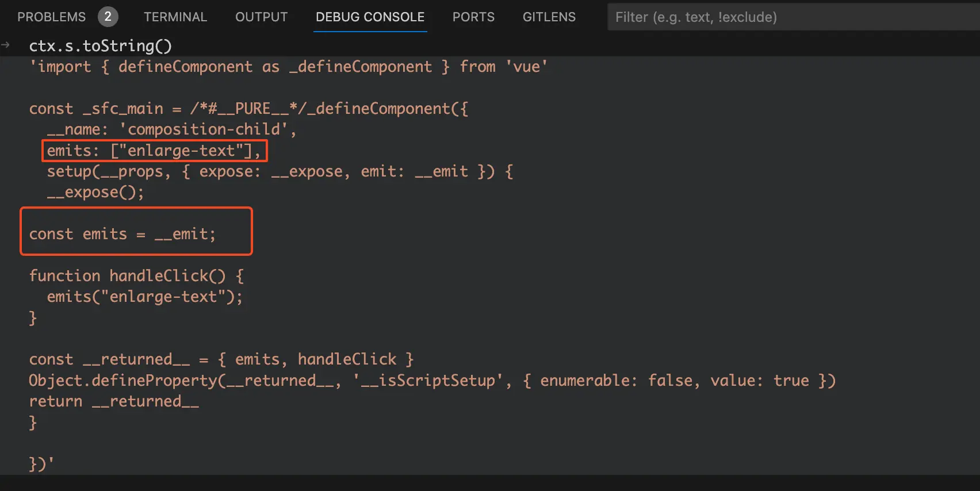Click the emits("enlarge-text"); call line
Image resolution: width=980 pixels, height=491 pixels.
pos(145,297)
